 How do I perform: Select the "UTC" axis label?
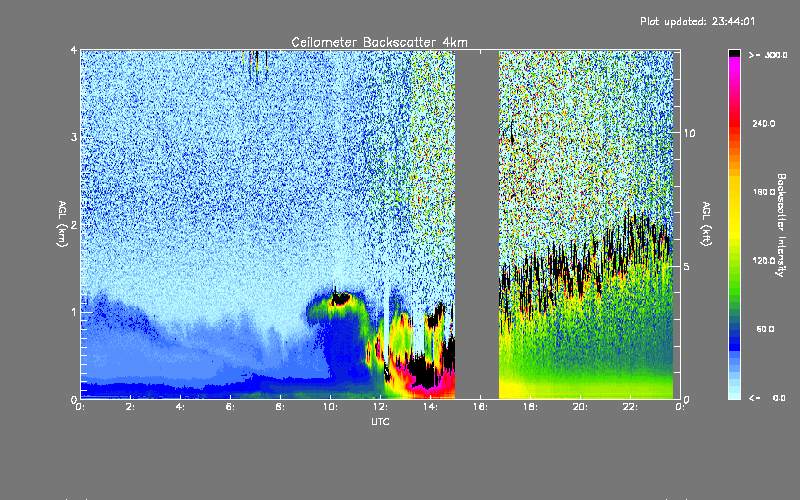[x=380, y=421]
